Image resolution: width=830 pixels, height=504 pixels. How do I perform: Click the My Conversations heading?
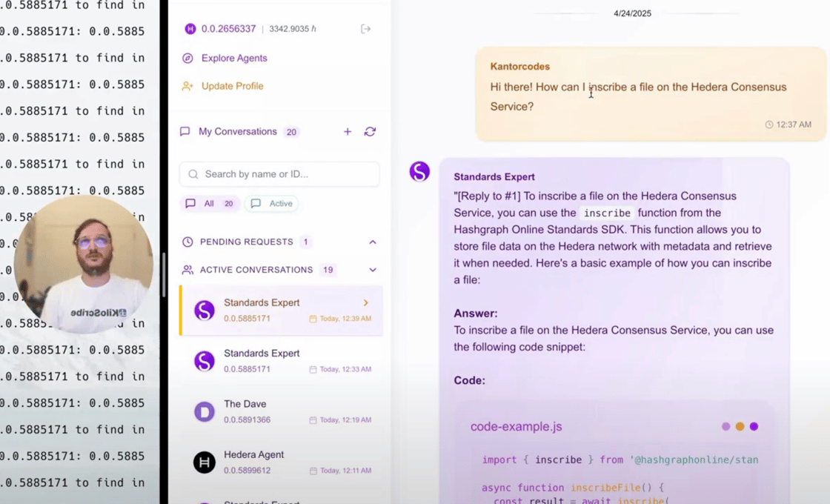point(238,131)
